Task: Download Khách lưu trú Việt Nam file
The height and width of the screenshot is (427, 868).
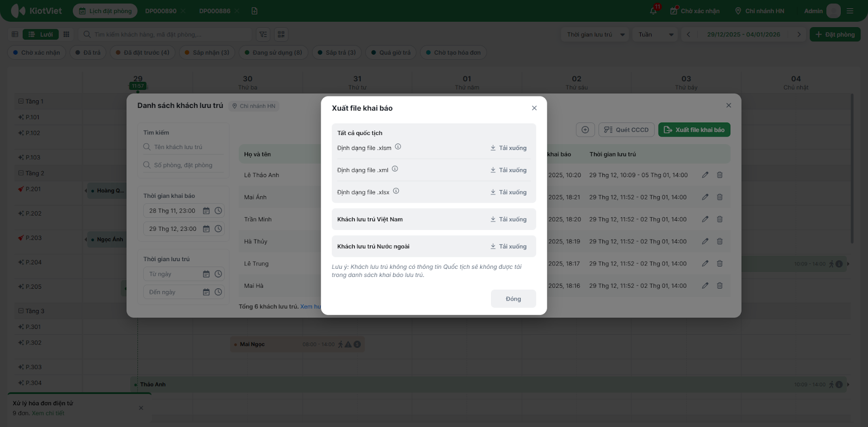Action: click(508, 219)
